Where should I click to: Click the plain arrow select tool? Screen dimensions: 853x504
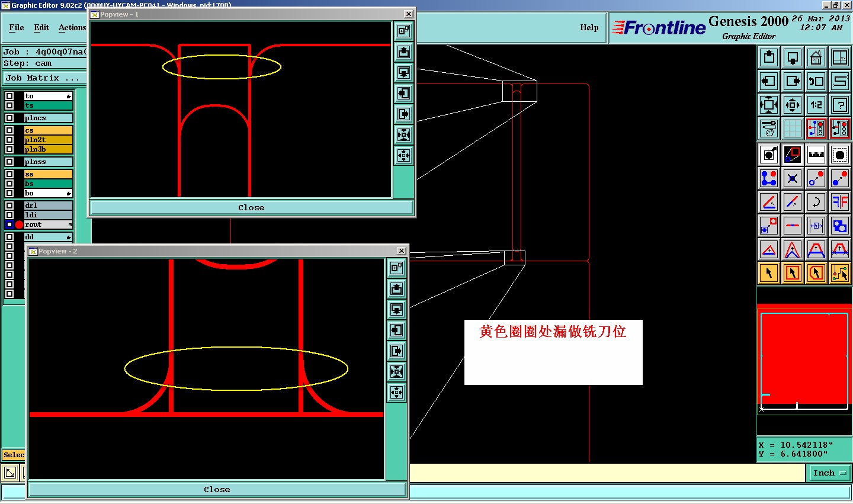[x=769, y=273]
